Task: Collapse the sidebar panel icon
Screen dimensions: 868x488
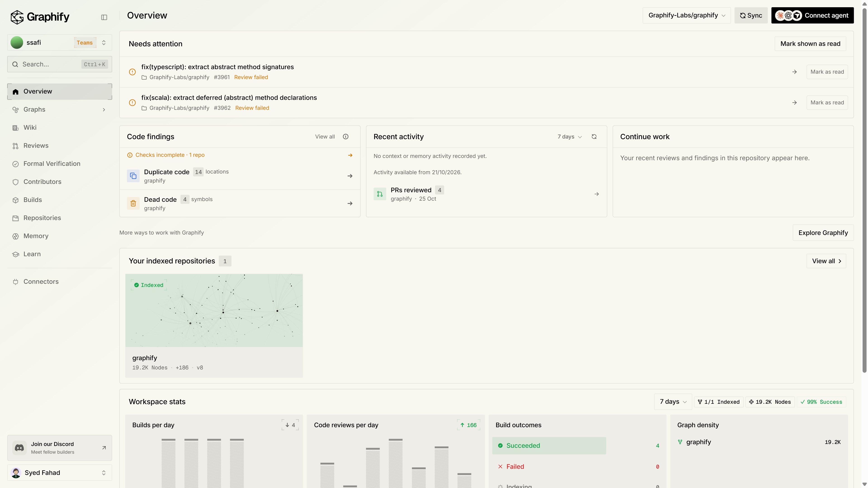Action: click(x=104, y=17)
